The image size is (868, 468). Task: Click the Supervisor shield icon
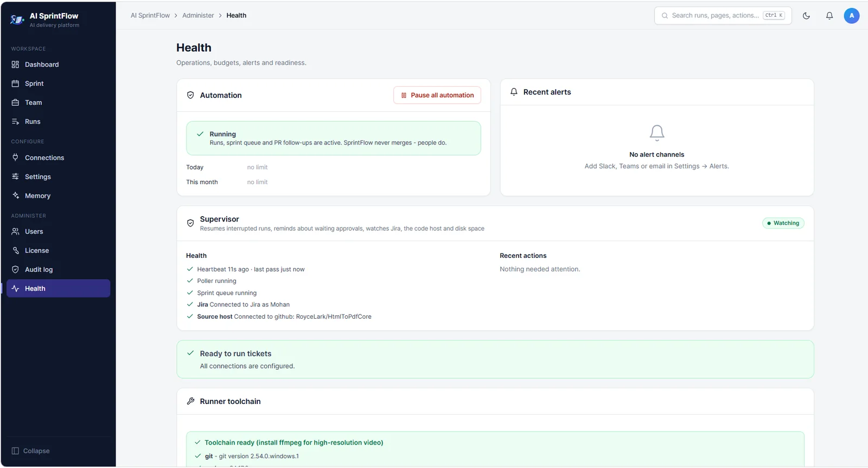190,223
